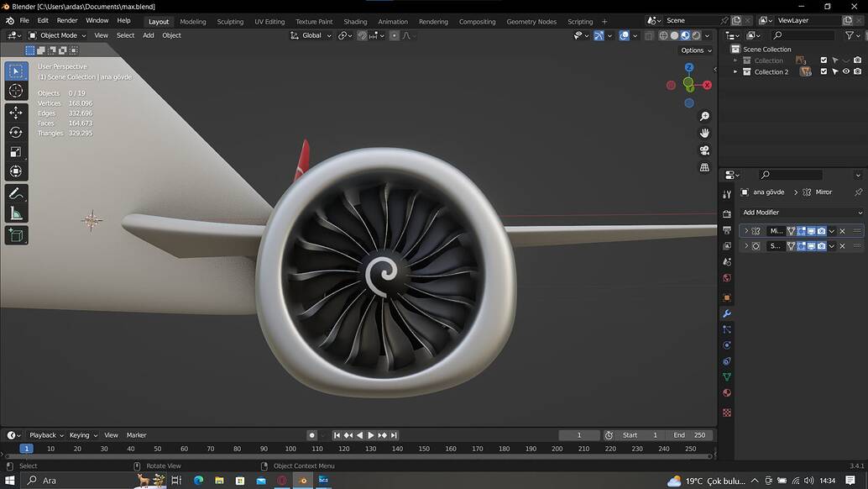Open the Modifier properties tab with the wrench icon
This screenshot has width=868, height=489.
coord(727,313)
